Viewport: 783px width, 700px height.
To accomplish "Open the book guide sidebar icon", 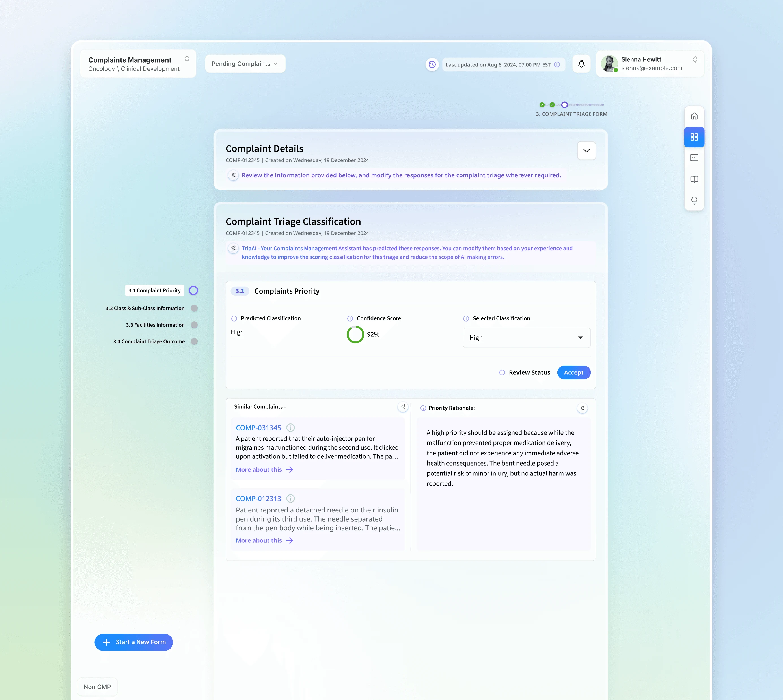I will click(694, 179).
